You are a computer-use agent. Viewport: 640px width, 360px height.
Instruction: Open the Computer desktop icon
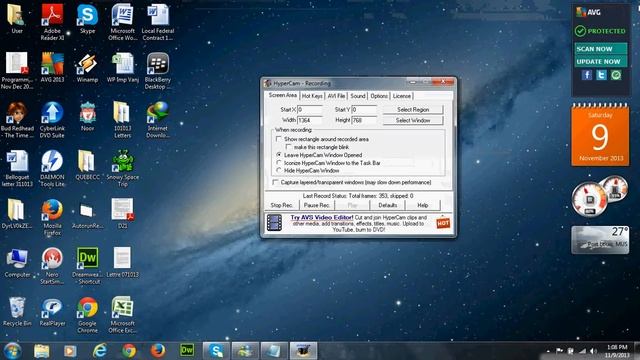click(x=17, y=262)
